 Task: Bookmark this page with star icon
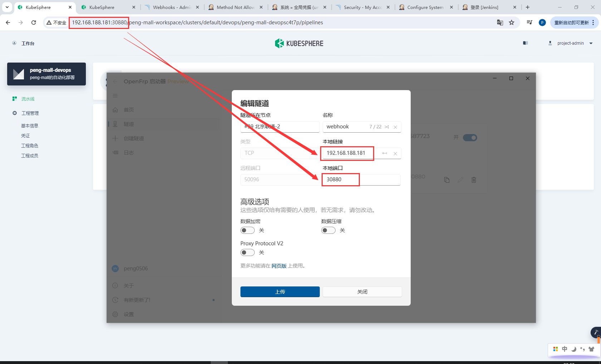[512, 23]
